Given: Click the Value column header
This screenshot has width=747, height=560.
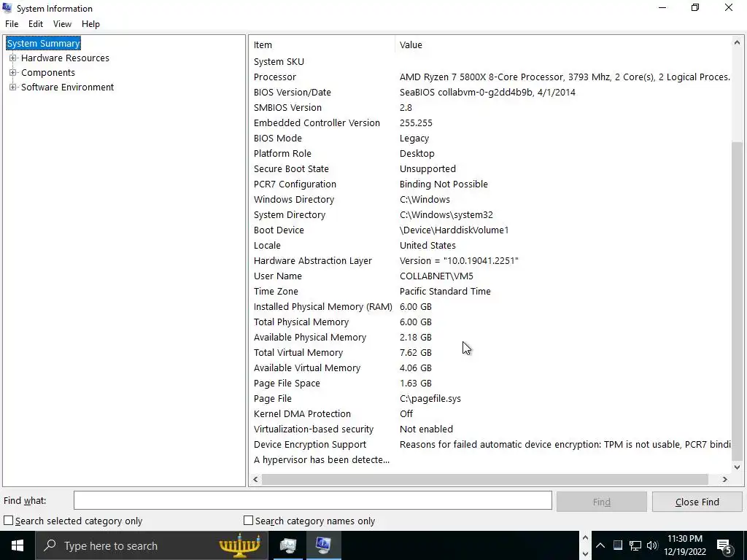Looking at the screenshot, I should point(562,44).
